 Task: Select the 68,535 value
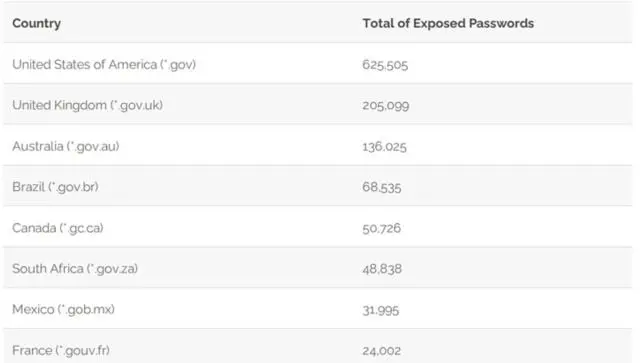tap(382, 187)
